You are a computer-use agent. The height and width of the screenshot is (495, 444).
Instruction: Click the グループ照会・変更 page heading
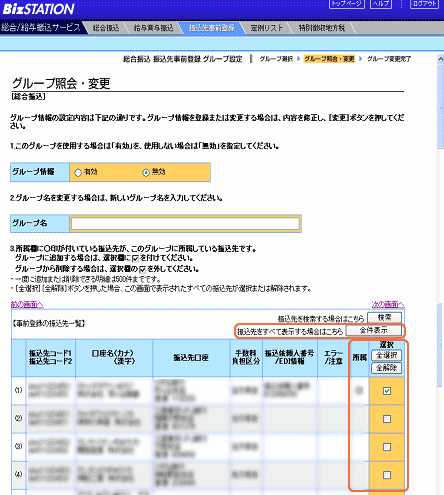pyautogui.click(x=61, y=83)
